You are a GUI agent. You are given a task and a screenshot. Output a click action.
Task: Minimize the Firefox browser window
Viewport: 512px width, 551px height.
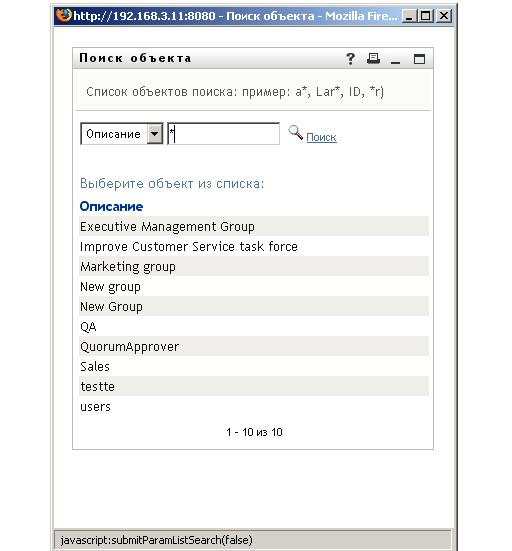coord(409,16)
